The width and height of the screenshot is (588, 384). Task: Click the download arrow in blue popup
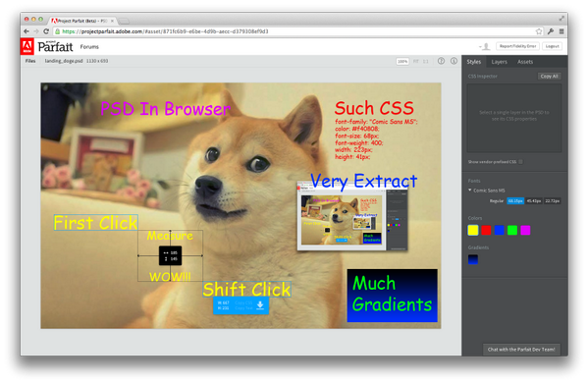(x=260, y=305)
